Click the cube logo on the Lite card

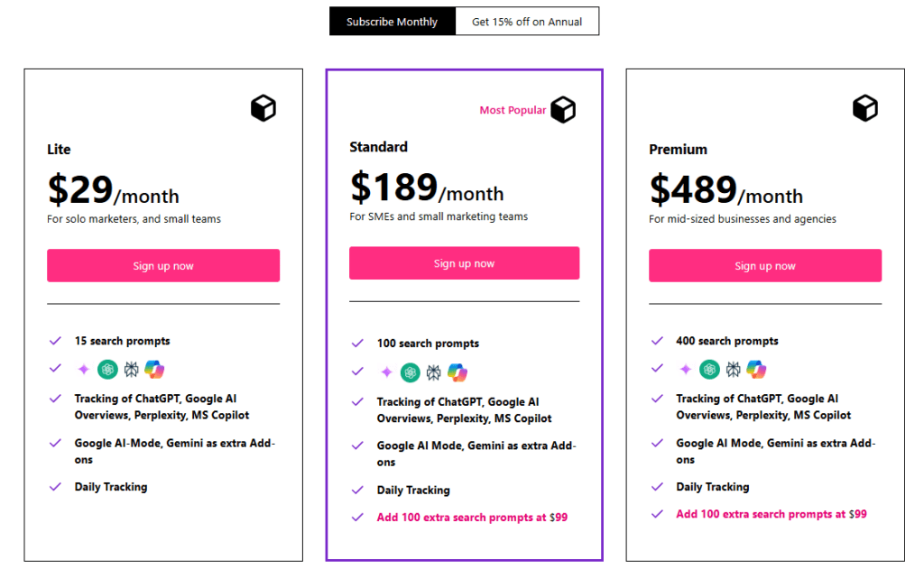263,107
